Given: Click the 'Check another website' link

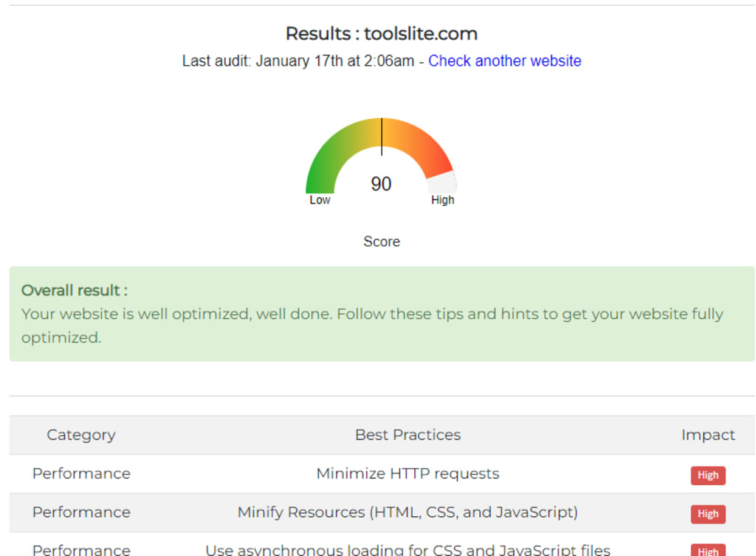Looking at the screenshot, I should click(x=504, y=61).
